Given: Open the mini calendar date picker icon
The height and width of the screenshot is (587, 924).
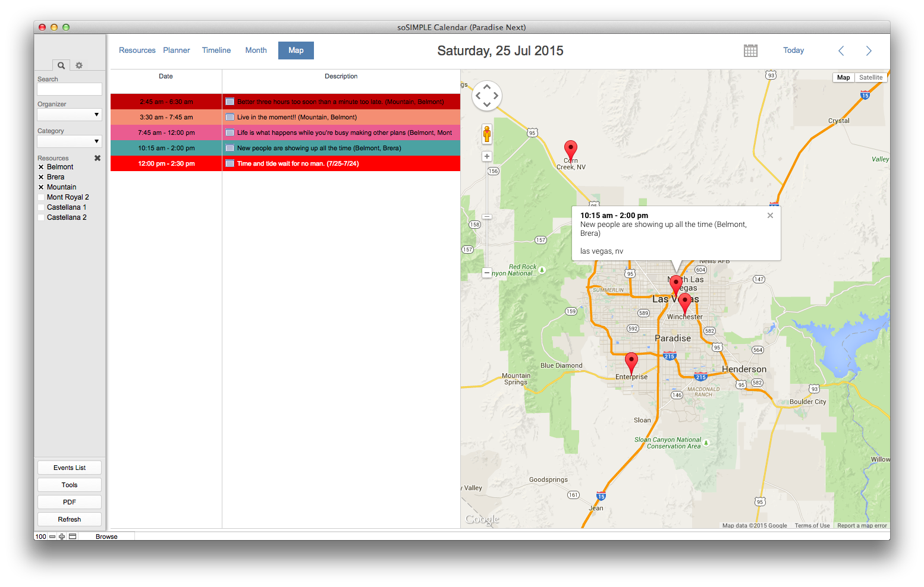Looking at the screenshot, I should 750,51.
